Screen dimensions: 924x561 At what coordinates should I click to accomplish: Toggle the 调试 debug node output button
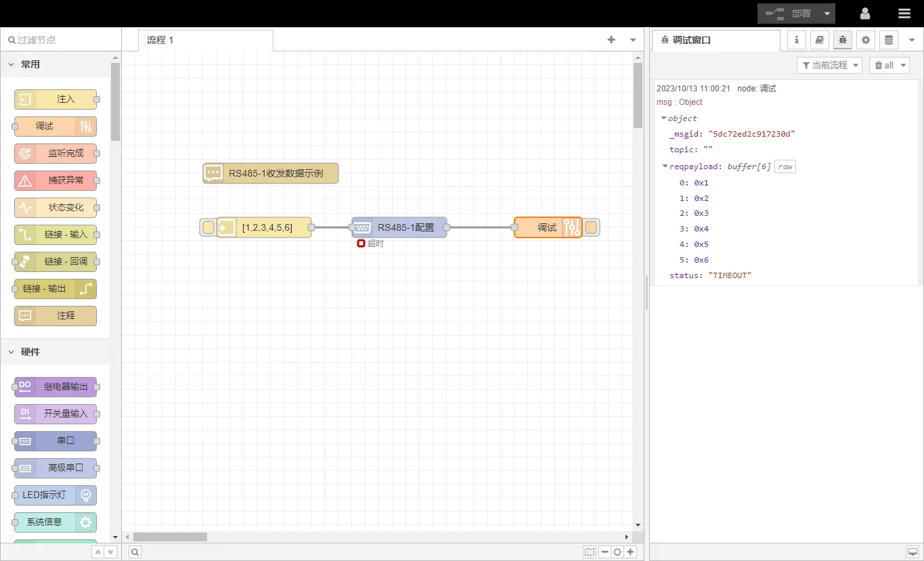click(x=591, y=227)
